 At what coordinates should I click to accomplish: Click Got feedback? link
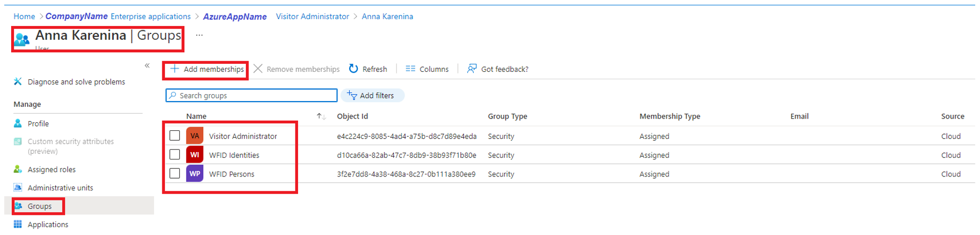(498, 69)
